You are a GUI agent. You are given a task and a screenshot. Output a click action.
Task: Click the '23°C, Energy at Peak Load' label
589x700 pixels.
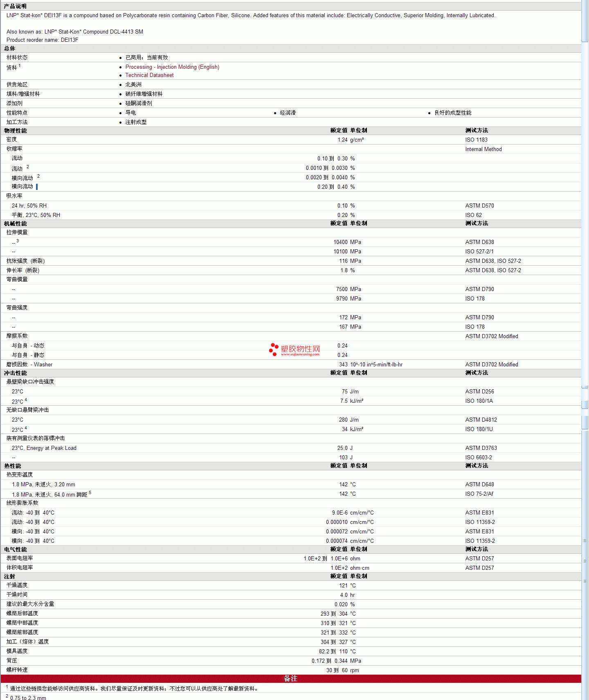[44, 448]
